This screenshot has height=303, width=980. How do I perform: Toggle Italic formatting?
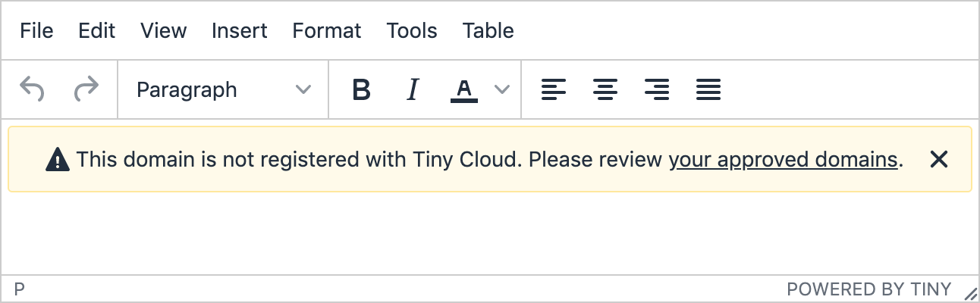(413, 89)
